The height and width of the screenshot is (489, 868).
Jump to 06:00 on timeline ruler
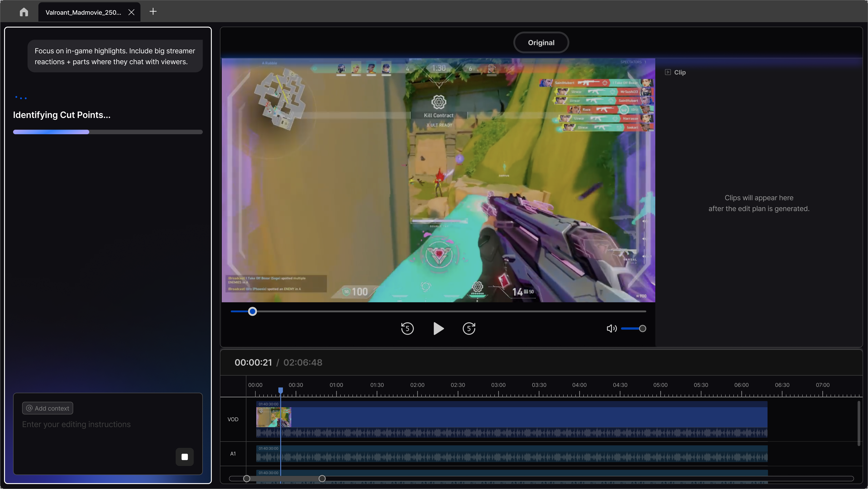point(741,385)
